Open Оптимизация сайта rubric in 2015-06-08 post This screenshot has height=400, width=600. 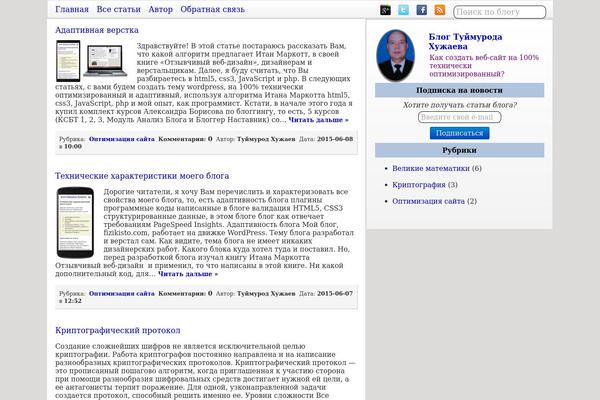122,139
